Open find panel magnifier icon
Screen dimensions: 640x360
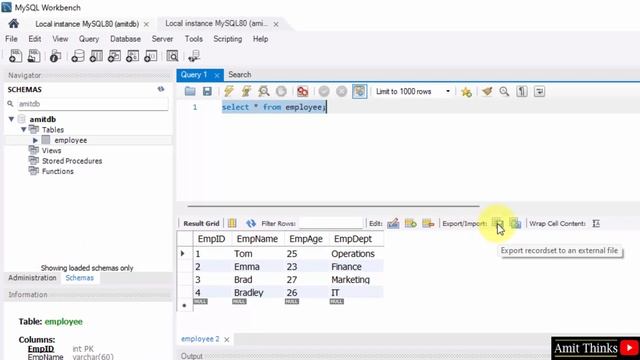point(504,91)
